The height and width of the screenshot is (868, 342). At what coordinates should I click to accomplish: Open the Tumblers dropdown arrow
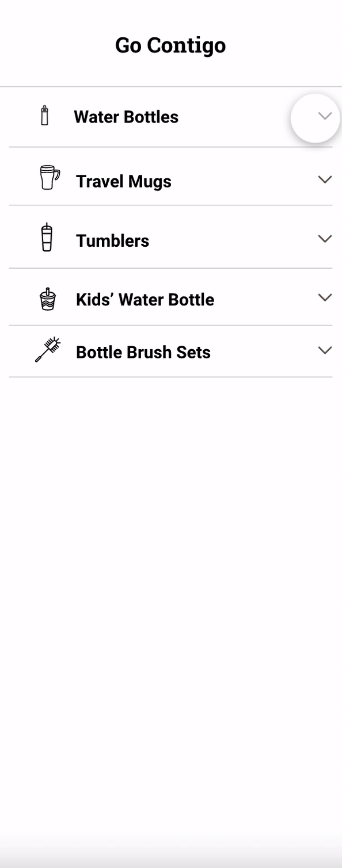click(x=325, y=239)
